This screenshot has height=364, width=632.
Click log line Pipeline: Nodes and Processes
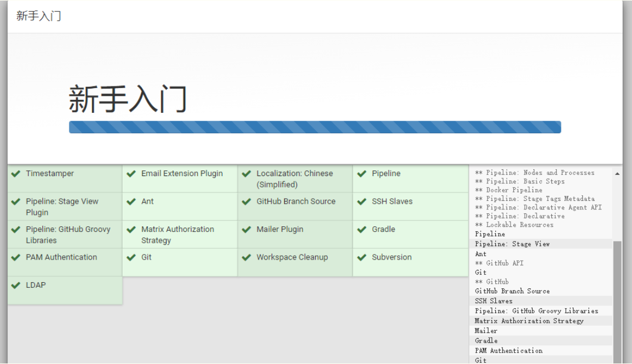coord(534,173)
